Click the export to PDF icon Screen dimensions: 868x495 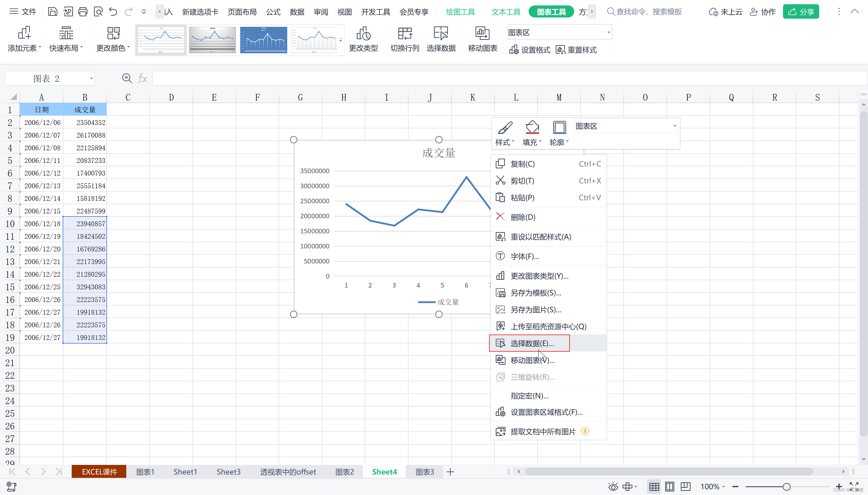pos(68,12)
